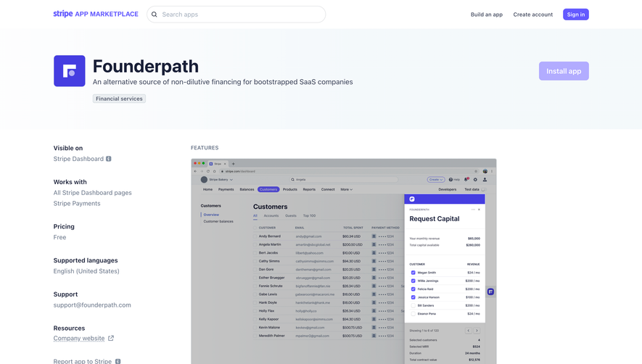Image resolution: width=642 pixels, height=364 pixels.
Task: In features screenshot, close the Request Capital panel
Action: click(479, 210)
